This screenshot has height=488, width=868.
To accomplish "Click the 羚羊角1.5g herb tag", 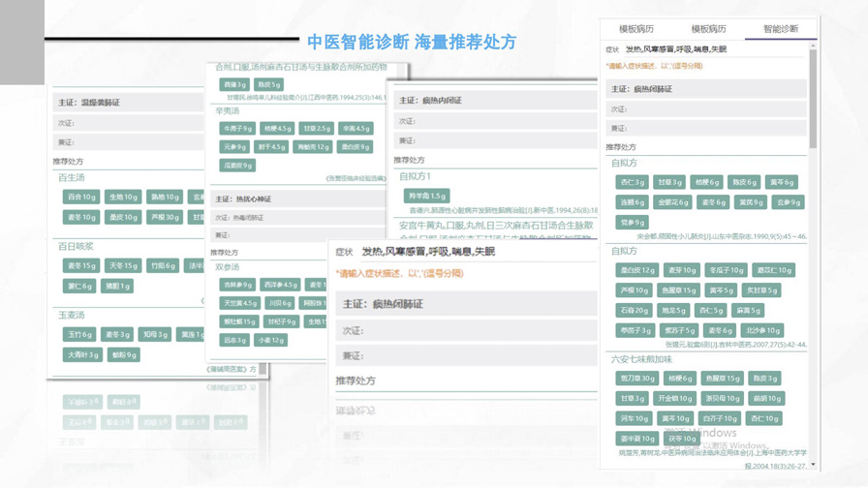I will click(x=426, y=197).
